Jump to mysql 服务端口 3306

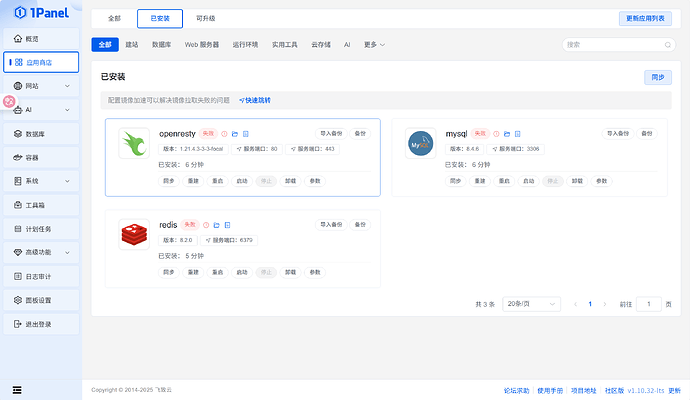515,149
